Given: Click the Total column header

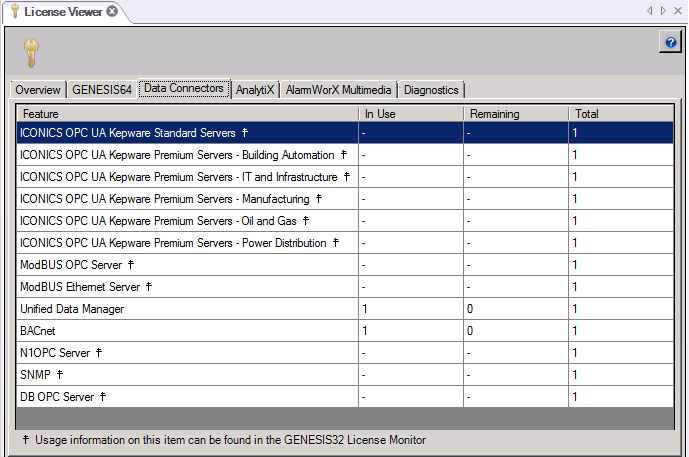Looking at the screenshot, I should coord(620,114).
